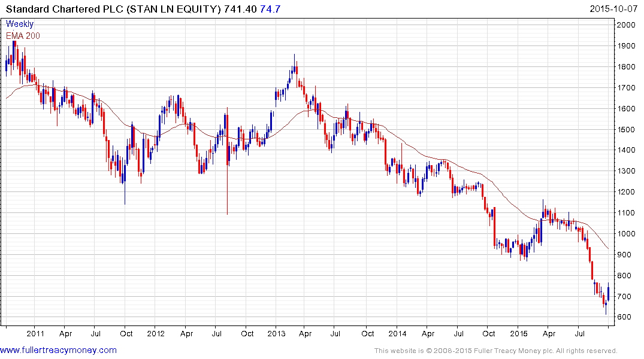Click the 2015 year label on time axis
This screenshot has width=644, height=359.
point(518,333)
